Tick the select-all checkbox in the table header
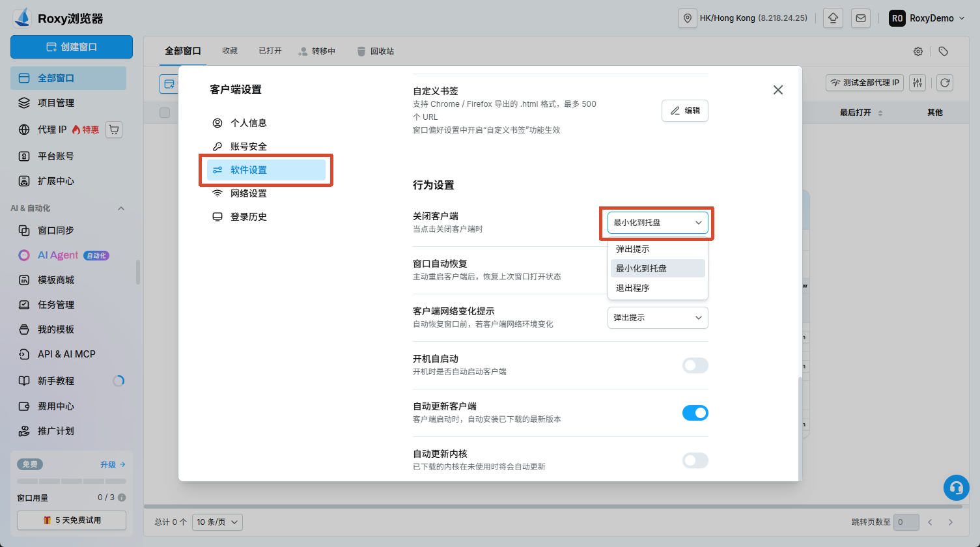Screen dimensions: 980x547 (x=165, y=113)
